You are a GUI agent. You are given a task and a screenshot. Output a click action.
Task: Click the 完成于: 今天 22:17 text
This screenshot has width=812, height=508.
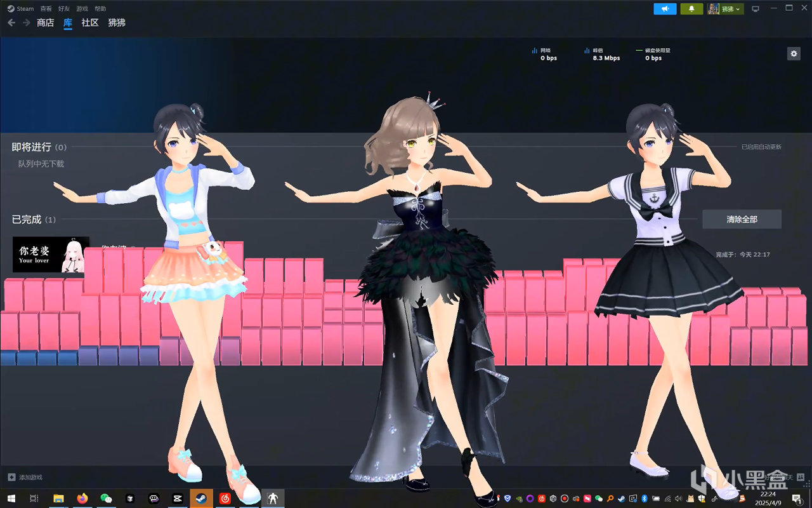(x=743, y=255)
